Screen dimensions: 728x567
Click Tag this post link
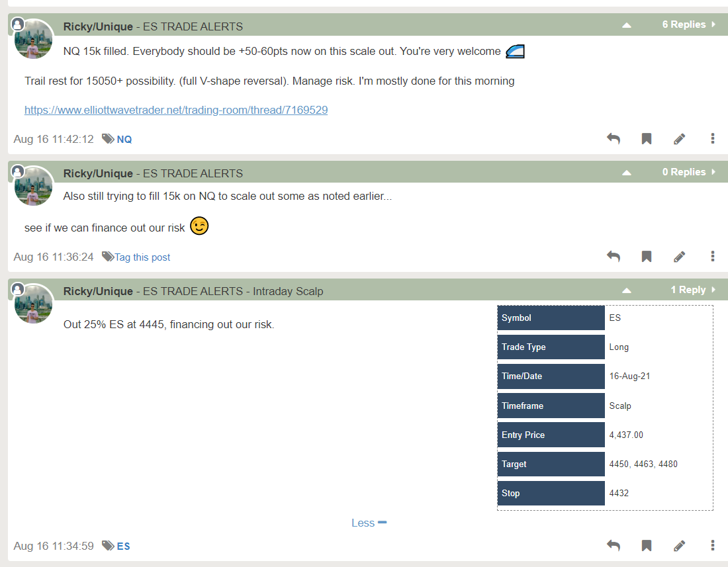[x=142, y=257]
